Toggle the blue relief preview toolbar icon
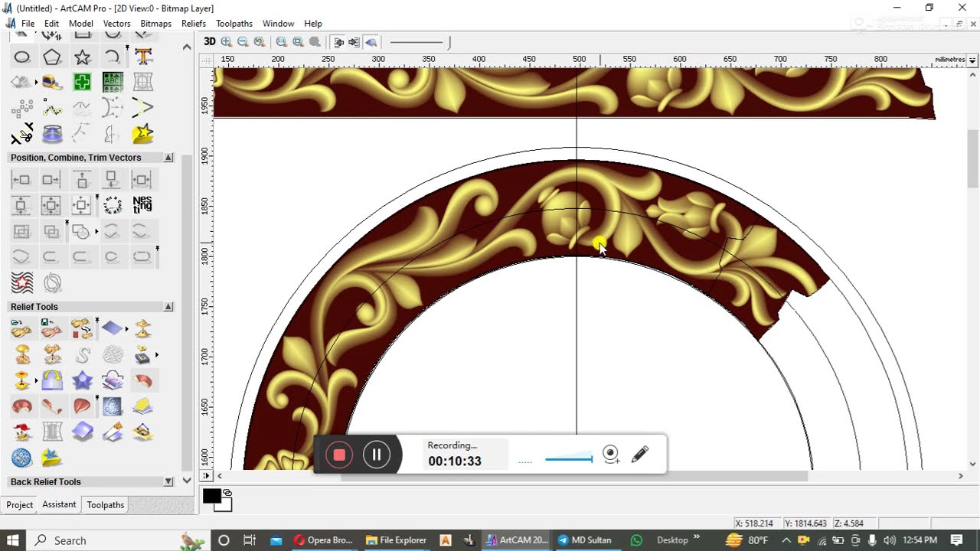This screenshot has height=551, width=980. click(371, 42)
